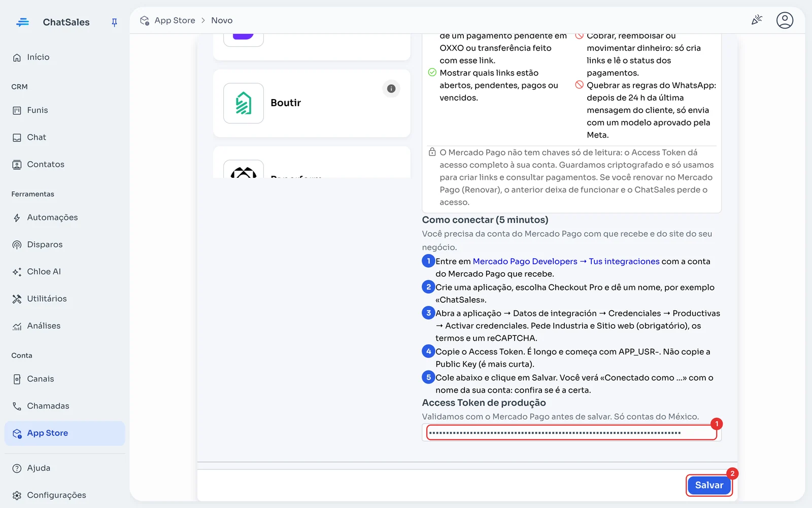Screen dimensions: 812x508
Task: Click the ChatSales logo icon
Action: (23, 22)
